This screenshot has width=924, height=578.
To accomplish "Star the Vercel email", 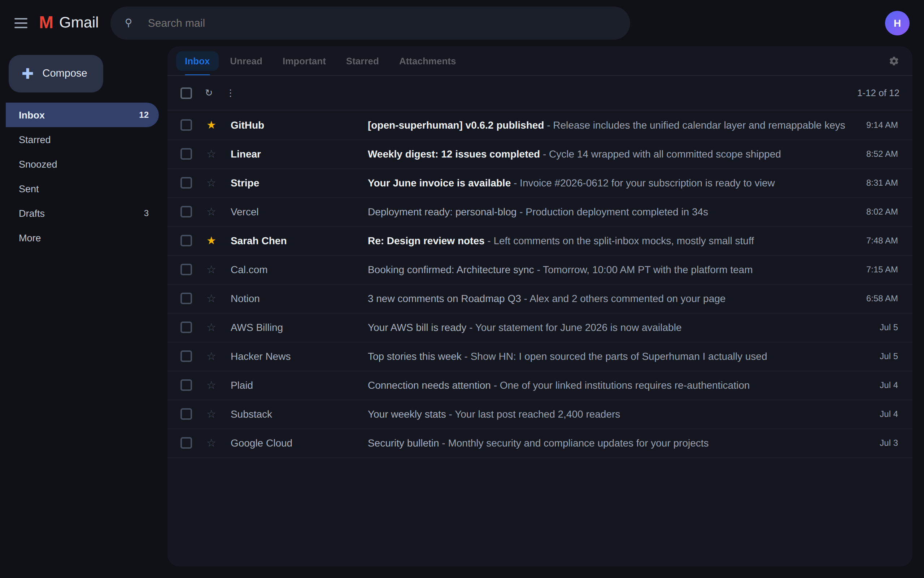I will click(x=211, y=212).
